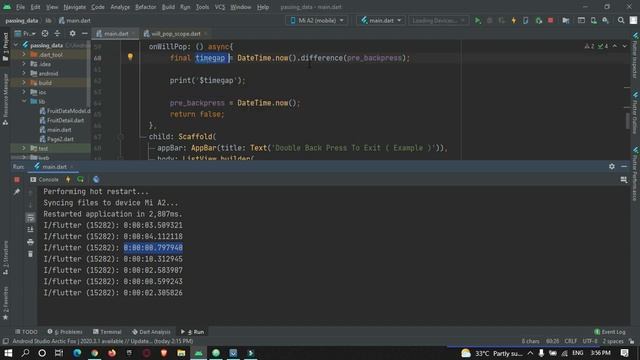
Task: Select opened file target icon in Project panel
Action: coord(45,33)
